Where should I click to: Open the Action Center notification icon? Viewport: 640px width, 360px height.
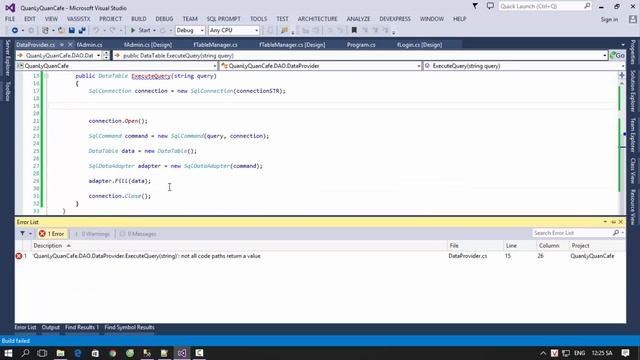[x=626, y=353]
